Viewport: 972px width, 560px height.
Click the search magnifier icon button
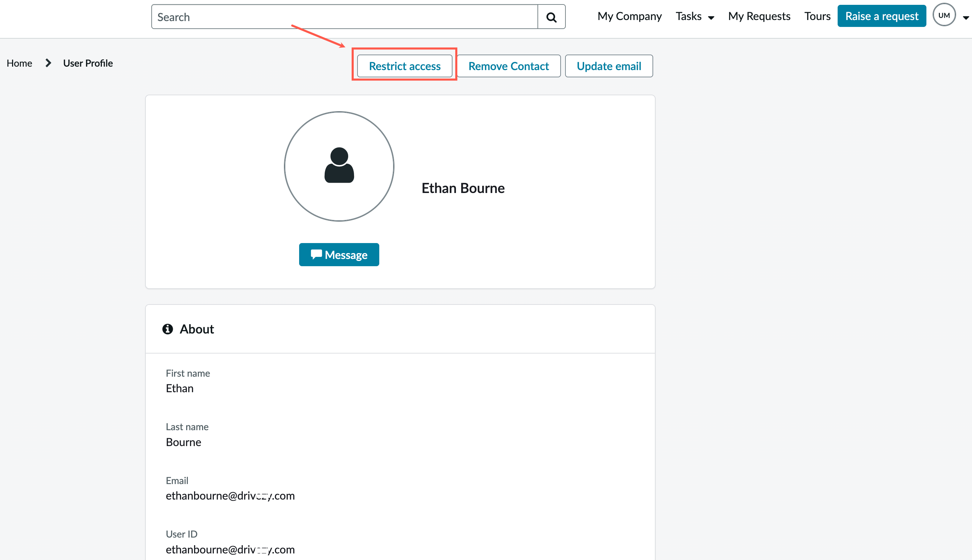[x=551, y=17]
